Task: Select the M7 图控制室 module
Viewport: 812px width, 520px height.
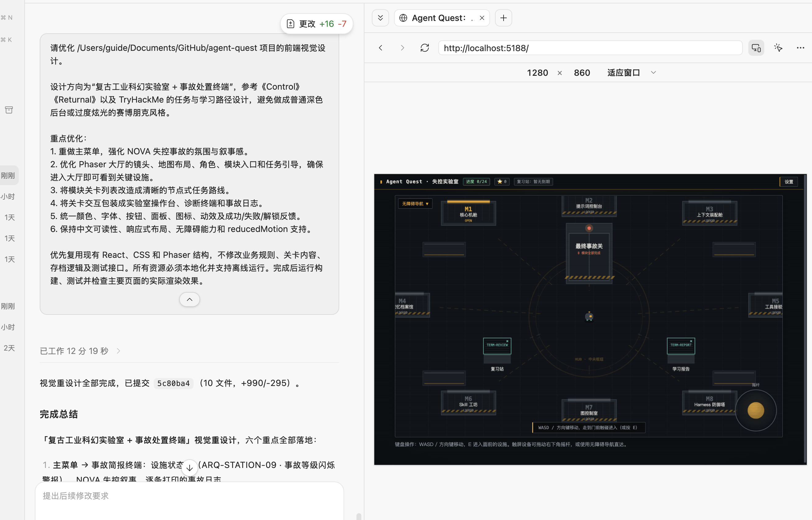Action: click(x=589, y=411)
